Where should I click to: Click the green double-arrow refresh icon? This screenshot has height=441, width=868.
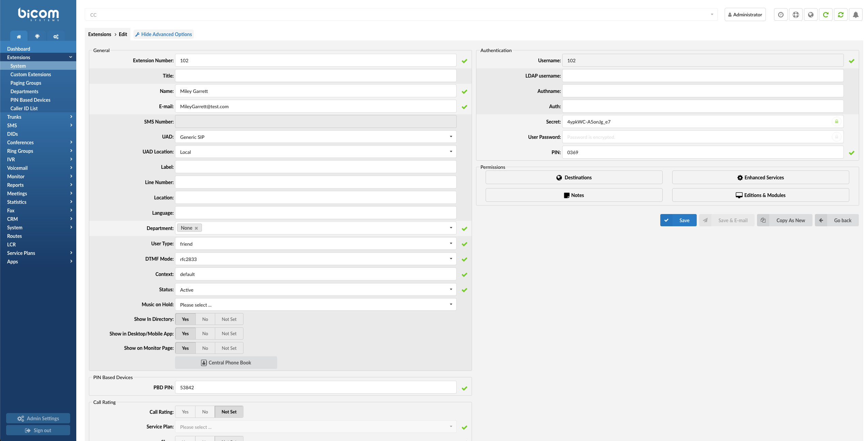(x=840, y=15)
